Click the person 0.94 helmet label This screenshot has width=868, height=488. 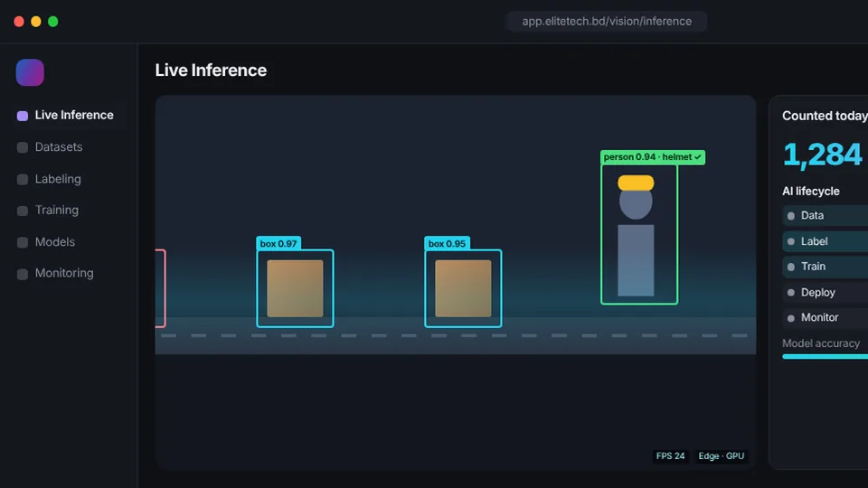(653, 157)
